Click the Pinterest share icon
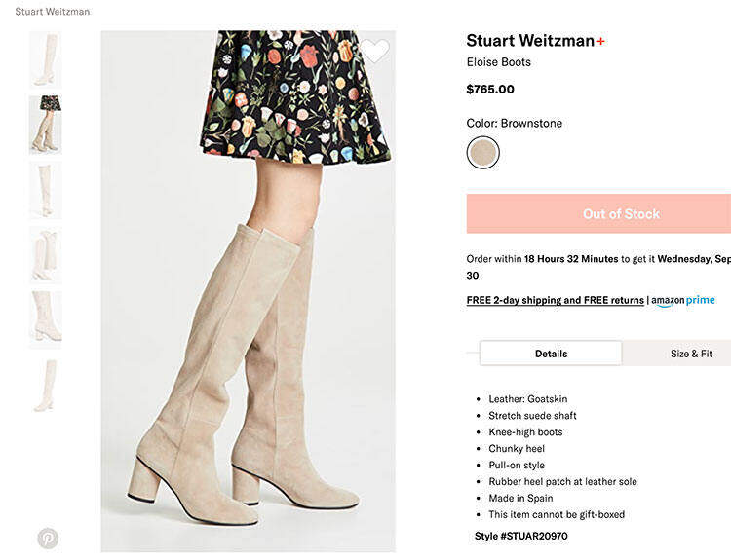The height and width of the screenshot is (560, 731). [48, 538]
